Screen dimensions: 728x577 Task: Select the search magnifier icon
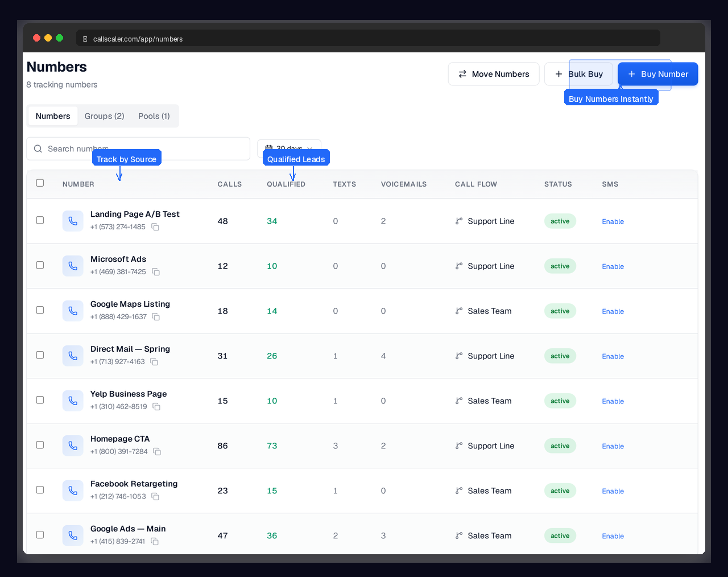pos(38,149)
